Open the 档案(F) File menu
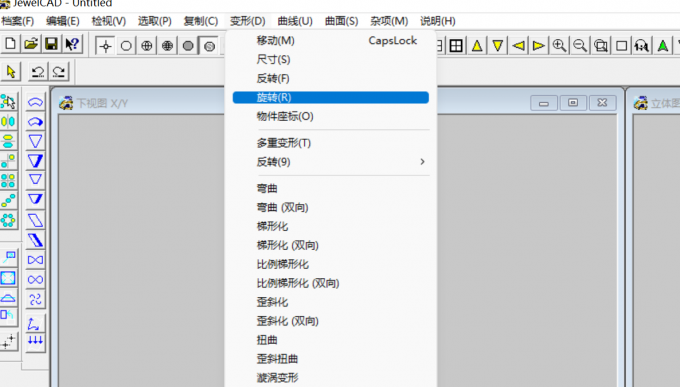This screenshot has width=680, height=387. click(x=17, y=21)
